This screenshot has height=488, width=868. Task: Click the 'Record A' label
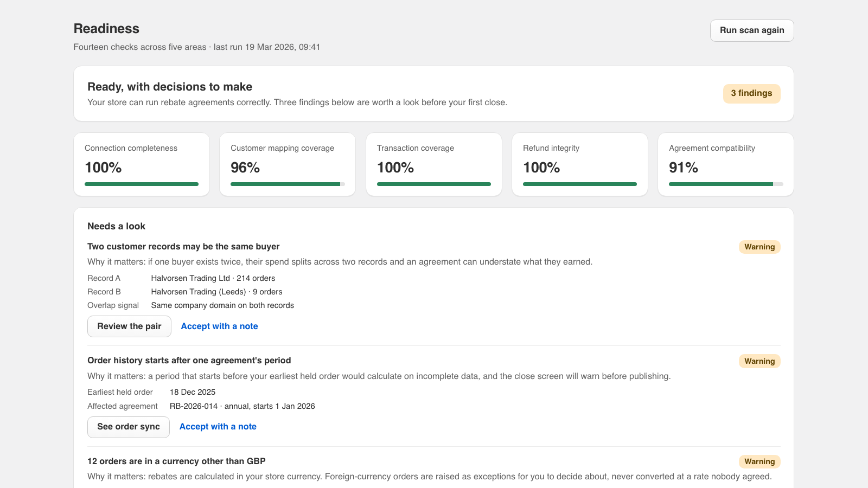tap(104, 278)
